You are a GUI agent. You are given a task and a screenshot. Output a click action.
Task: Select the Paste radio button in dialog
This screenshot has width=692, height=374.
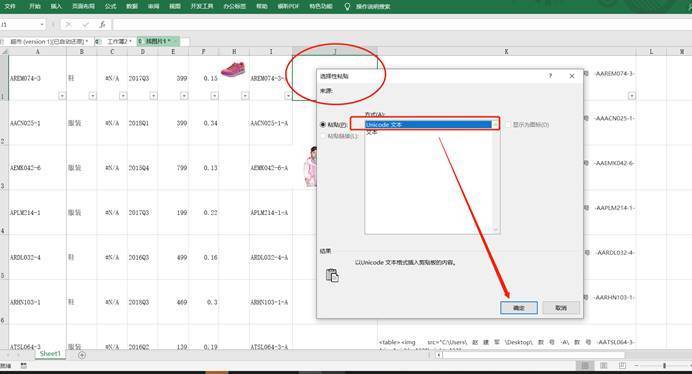tap(323, 125)
